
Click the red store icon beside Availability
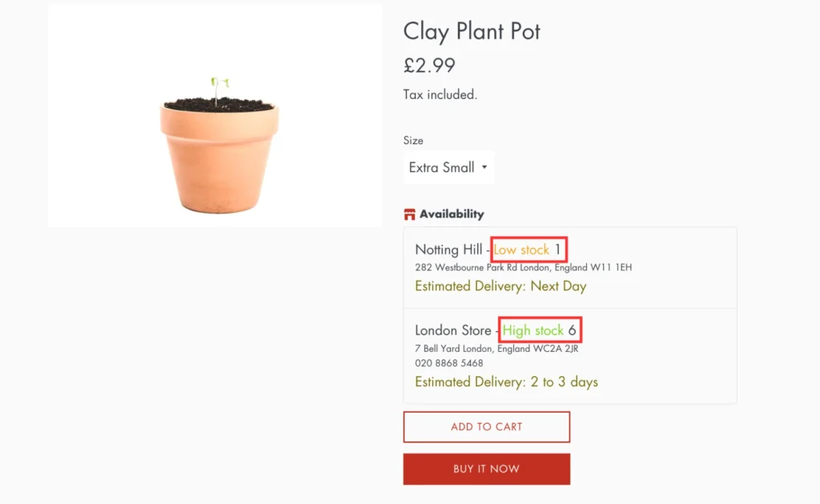point(409,214)
